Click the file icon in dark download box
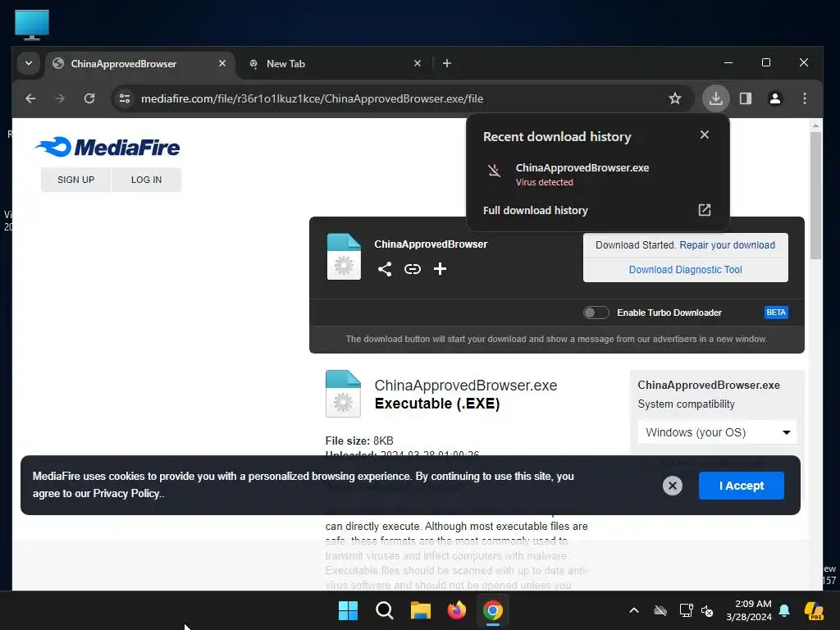840x630 pixels. (344, 257)
